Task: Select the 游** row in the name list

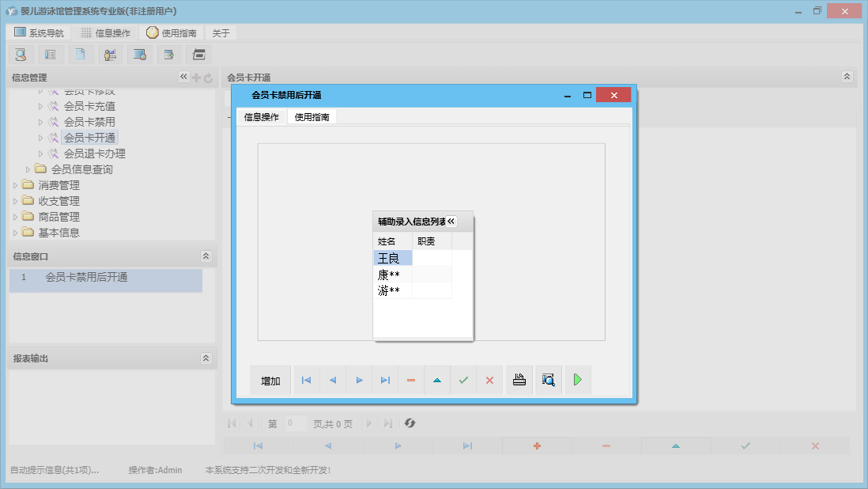Action: point(413,290)
